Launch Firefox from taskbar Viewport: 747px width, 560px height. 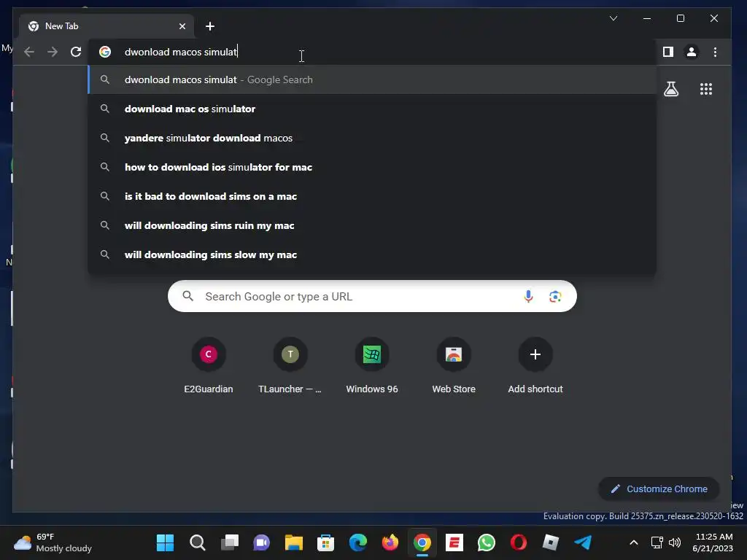click(390, 542)
